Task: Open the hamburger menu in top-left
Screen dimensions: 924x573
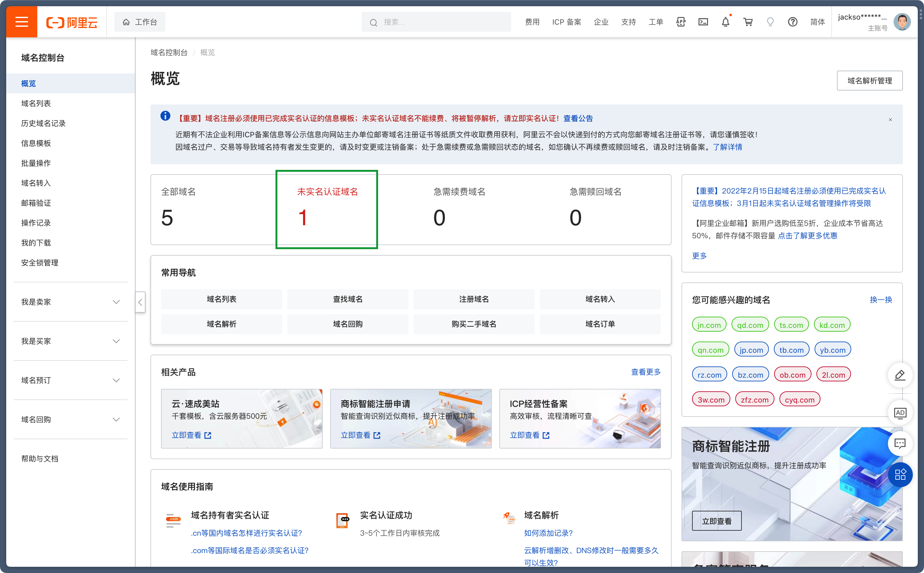Action: click(x=21, y=22)
